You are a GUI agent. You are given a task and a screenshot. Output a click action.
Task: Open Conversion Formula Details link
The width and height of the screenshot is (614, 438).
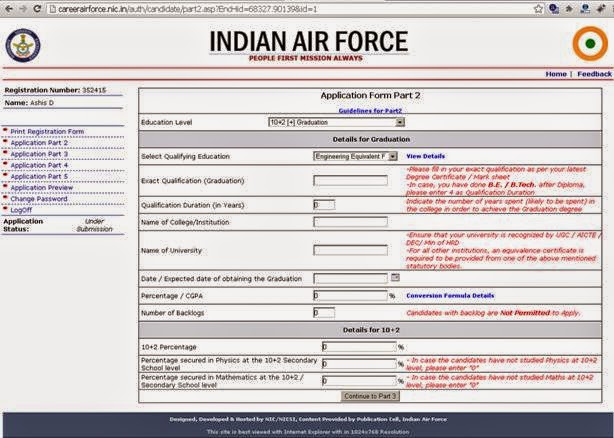(450, 296)
